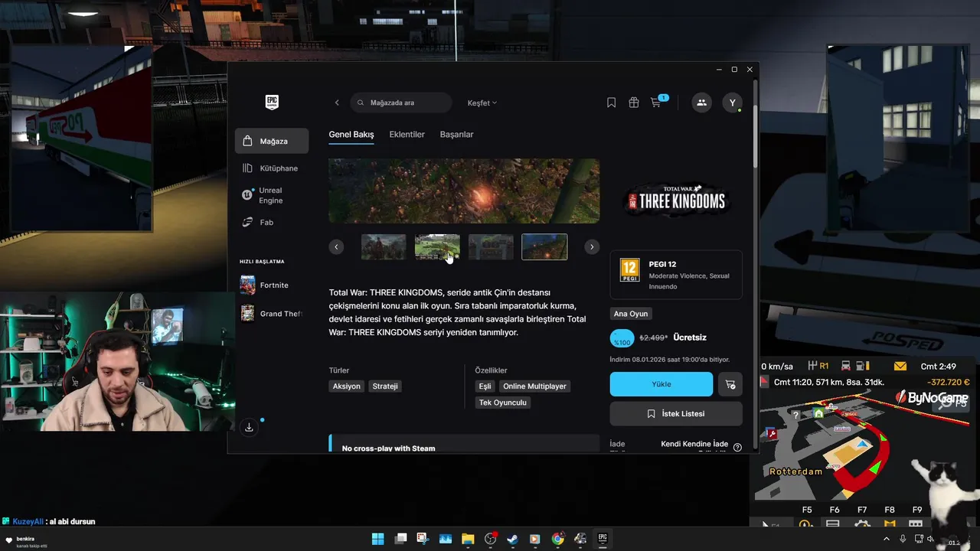Switch to the Genel Bakış tab
Screen dimensions: 980x551
pyautogui.click(x=351, y=135)
